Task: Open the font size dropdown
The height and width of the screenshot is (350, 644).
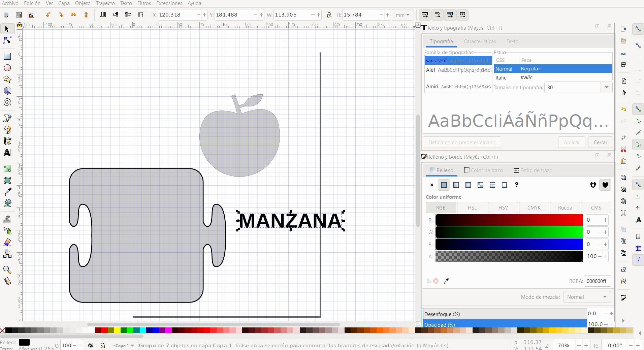Action: coord(607,87)
